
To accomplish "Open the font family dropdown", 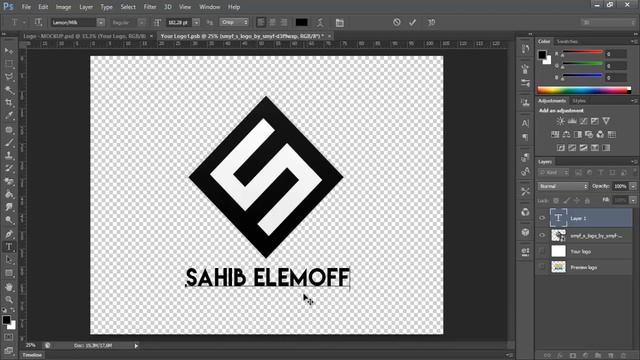I will pos(101,22).
